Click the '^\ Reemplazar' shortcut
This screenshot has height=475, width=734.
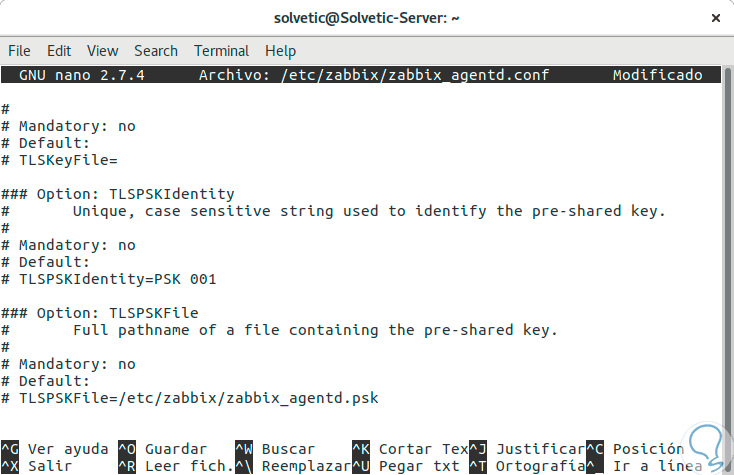[x=293, y=466]
